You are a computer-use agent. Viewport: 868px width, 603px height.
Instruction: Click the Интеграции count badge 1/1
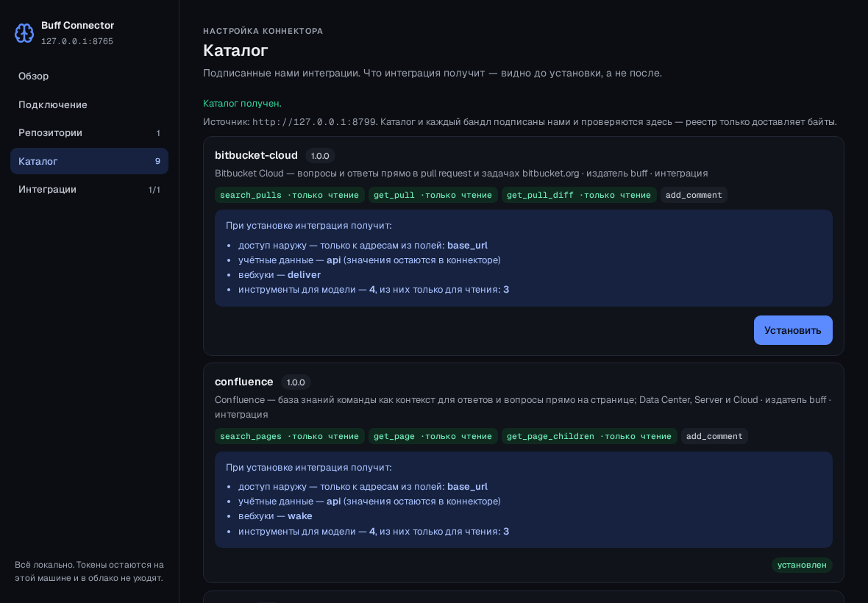pos(154,190)
